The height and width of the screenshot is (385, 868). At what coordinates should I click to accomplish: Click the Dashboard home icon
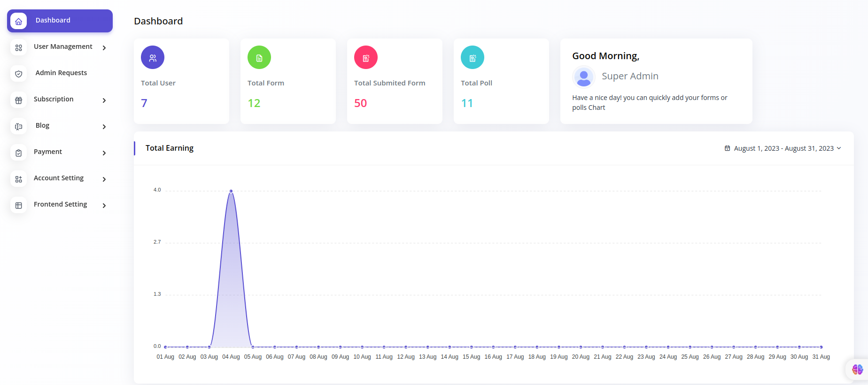pyautogui.click(x=18, y=21)
